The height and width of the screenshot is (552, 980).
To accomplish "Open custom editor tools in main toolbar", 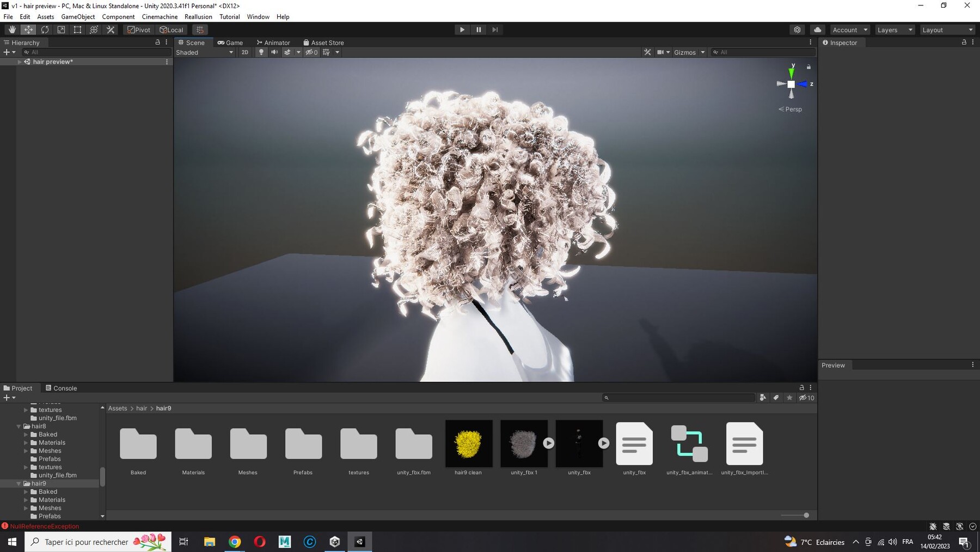I will 111,30.
